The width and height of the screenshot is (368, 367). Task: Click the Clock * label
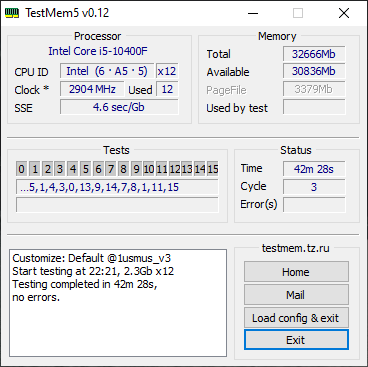coord(32,90)
